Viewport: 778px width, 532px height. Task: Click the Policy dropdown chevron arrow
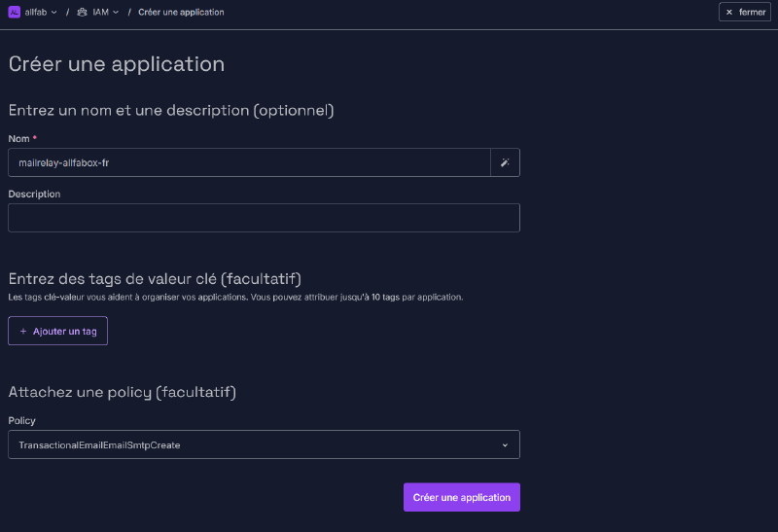point(505,445)
